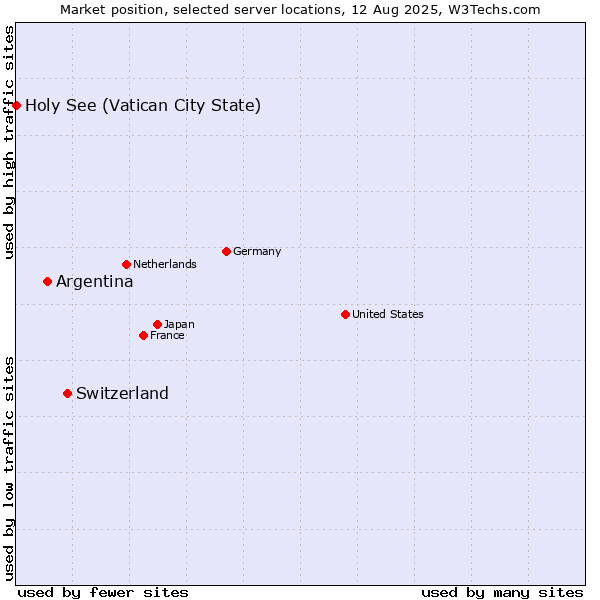Click the France data point
Screen dimensions: 600x600
click(x=143, y=336)
